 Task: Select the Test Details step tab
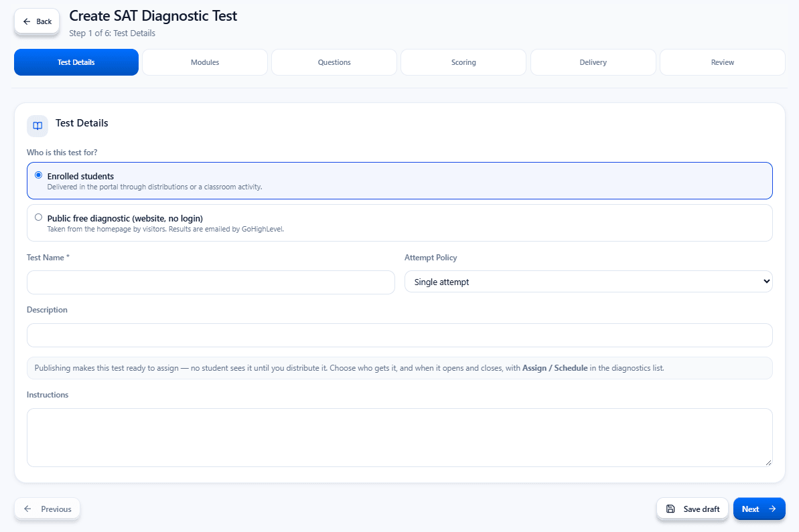[76, 62]
